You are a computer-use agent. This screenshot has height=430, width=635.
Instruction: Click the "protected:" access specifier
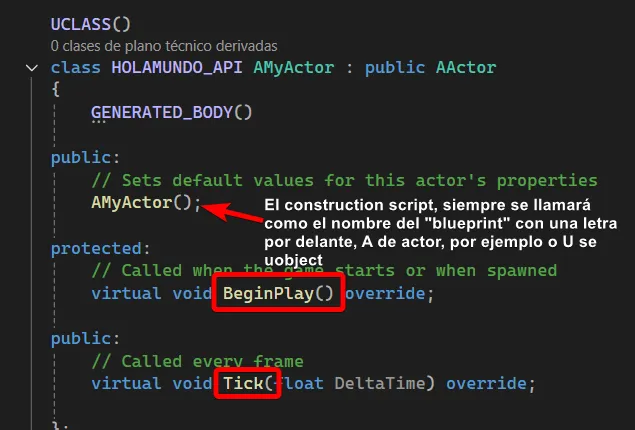100,248
